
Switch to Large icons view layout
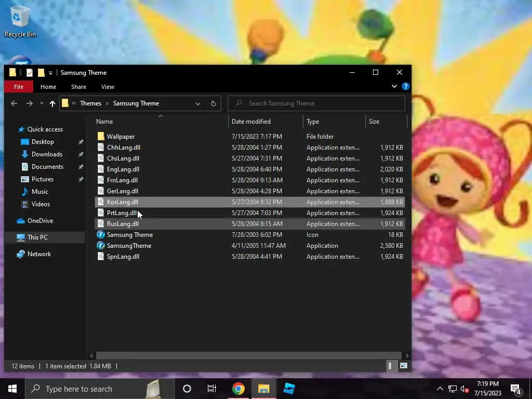click(x=403, y=366)
